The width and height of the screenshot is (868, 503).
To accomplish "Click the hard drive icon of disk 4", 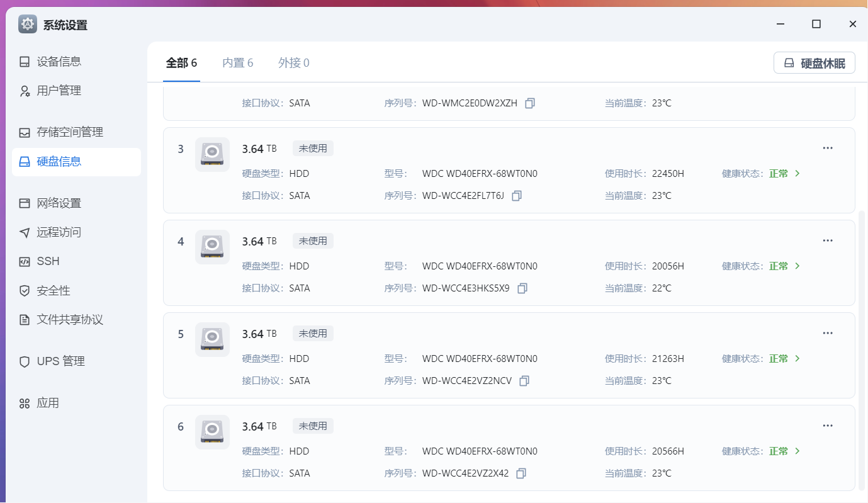I will coord(212,247).
